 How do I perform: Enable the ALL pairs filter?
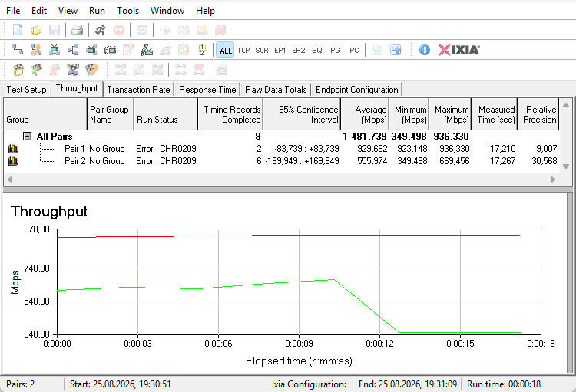point(225,51)
